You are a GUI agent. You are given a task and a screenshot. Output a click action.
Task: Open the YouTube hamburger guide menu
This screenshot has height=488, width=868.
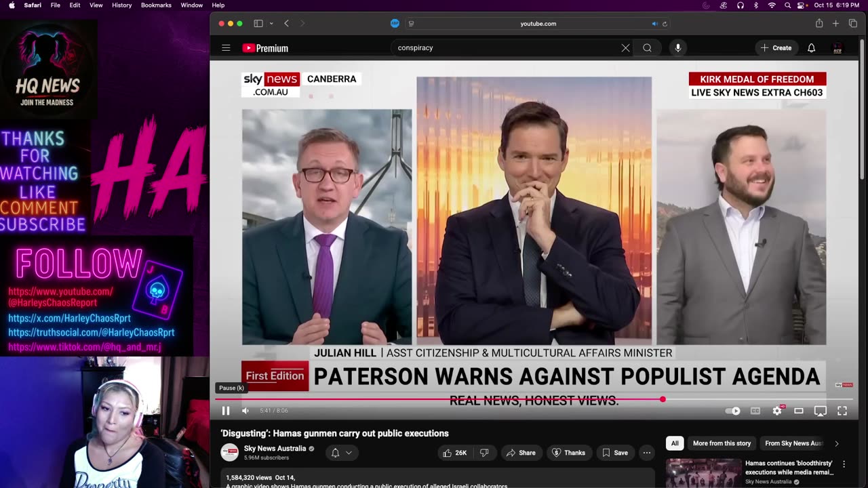point(226,48)
